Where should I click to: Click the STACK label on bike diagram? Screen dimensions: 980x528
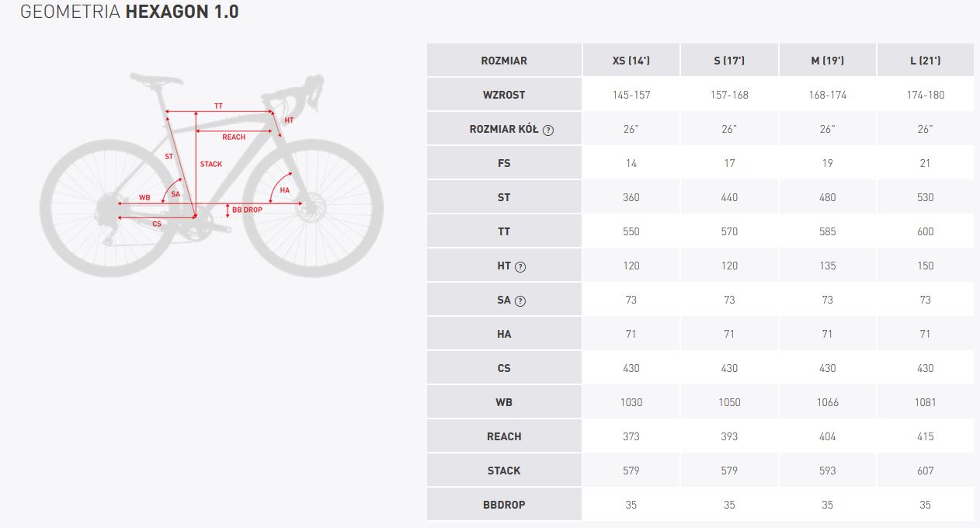pyautogui.click(x=211, y=165)
